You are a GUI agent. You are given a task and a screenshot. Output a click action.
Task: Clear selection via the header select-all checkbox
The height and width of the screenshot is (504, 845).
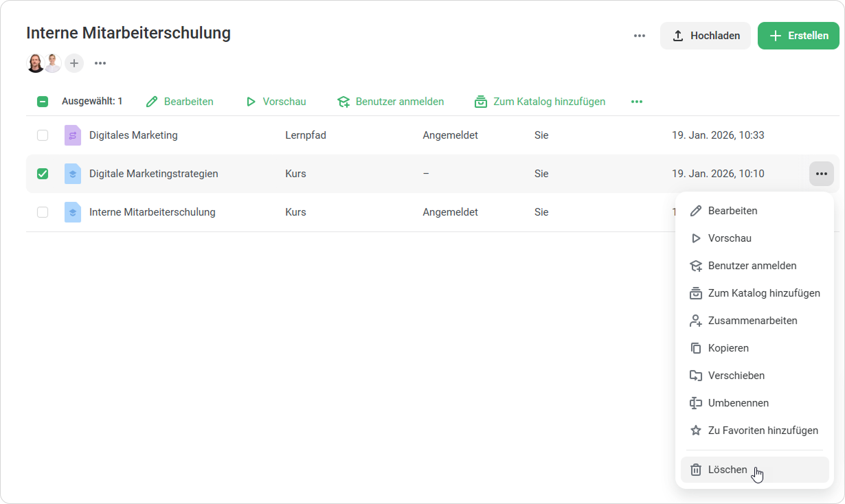tap(43, 102)
